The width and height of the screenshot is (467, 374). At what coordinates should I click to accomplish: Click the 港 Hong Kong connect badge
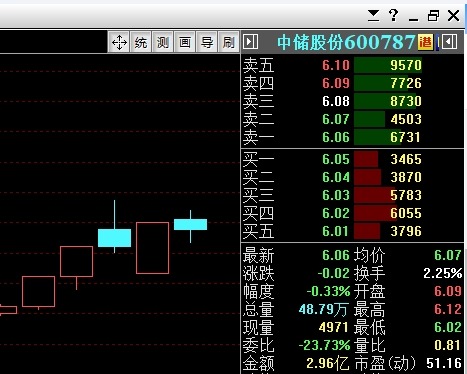pyautogui.click(x=426, y=42)
